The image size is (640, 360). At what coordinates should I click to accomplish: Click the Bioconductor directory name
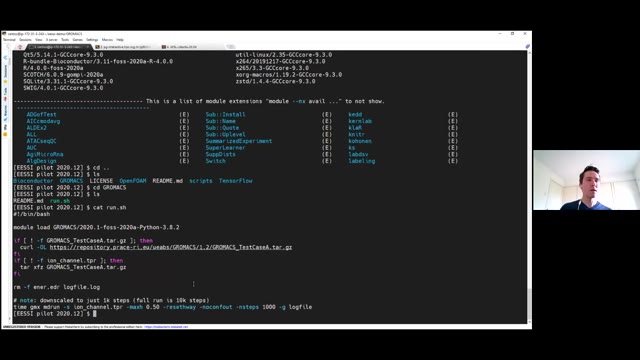point(33,181)
